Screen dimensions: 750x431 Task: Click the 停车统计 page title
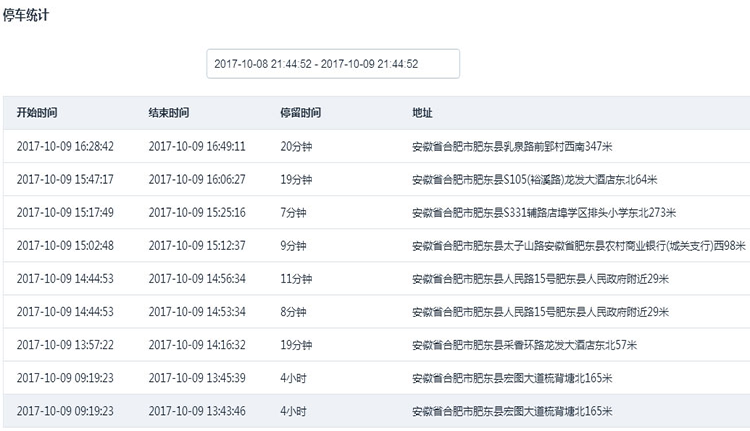25,15
